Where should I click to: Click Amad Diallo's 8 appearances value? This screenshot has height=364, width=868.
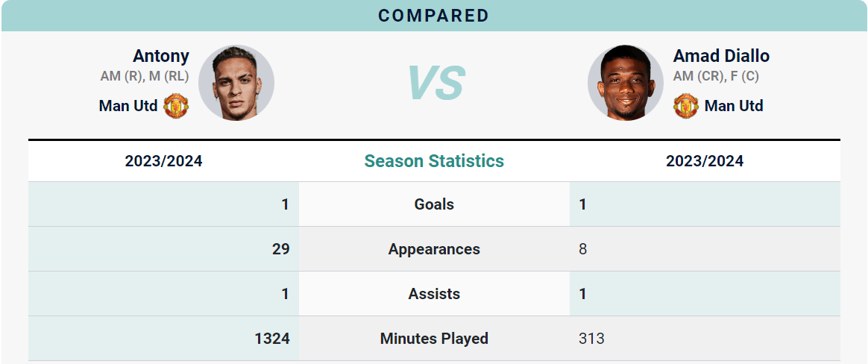pyautogui.click(x=582, y=249)
